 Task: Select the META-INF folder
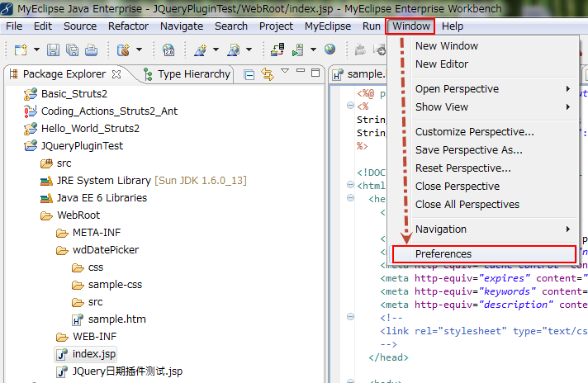click(x=88, y=233)
